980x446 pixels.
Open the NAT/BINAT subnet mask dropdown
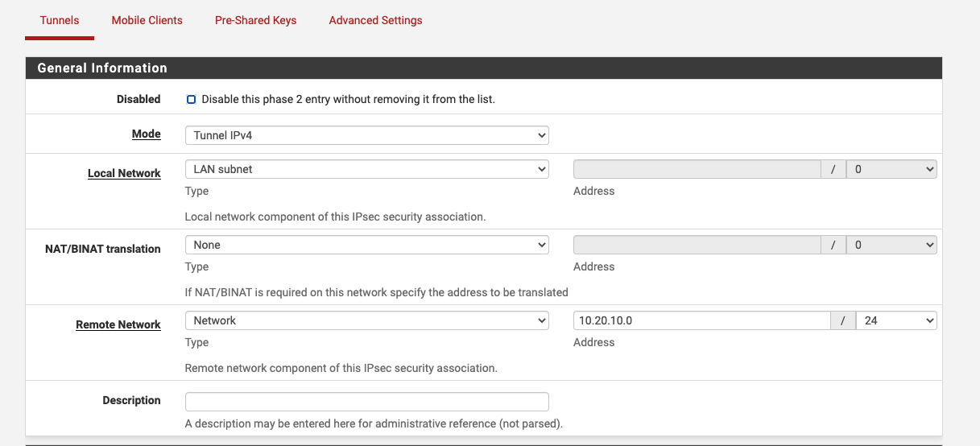(x=891, y=245)
